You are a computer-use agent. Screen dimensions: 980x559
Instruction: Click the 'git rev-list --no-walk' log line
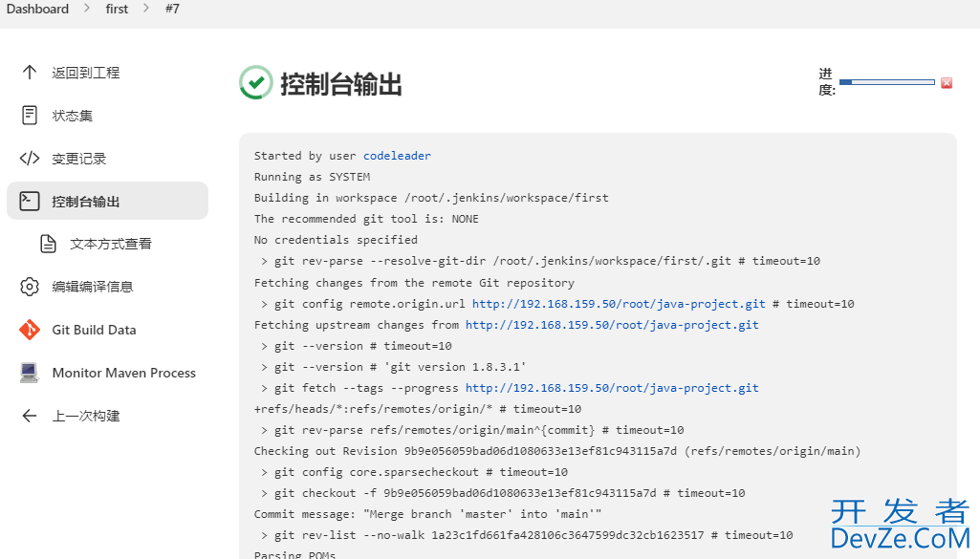[x=527, y=535]
